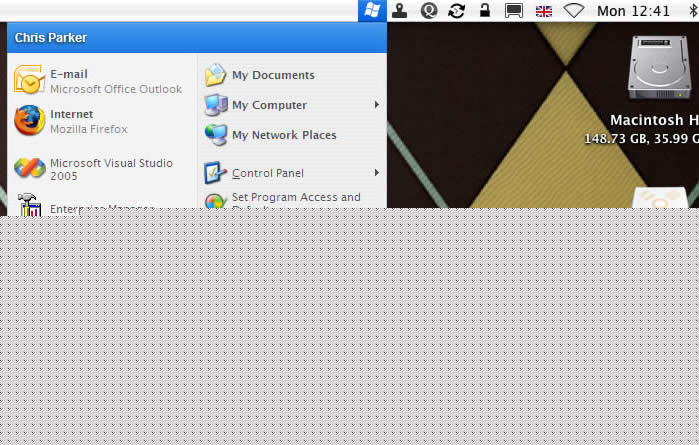
Task: Click the Enterprise Manager hammer icon
Action: click(29, 204)
